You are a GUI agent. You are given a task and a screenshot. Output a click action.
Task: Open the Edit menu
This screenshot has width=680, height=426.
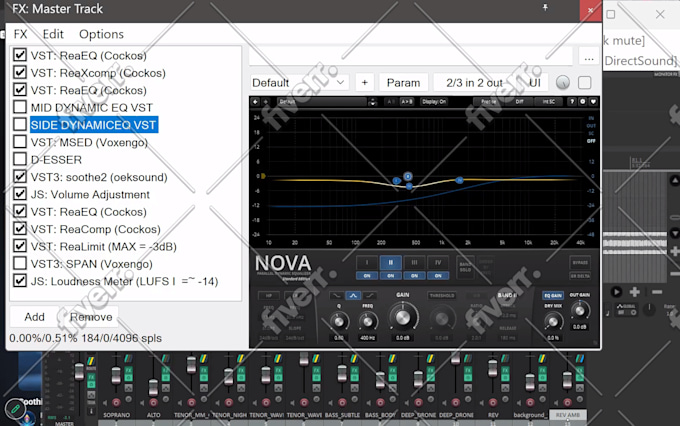click(53, 34)
